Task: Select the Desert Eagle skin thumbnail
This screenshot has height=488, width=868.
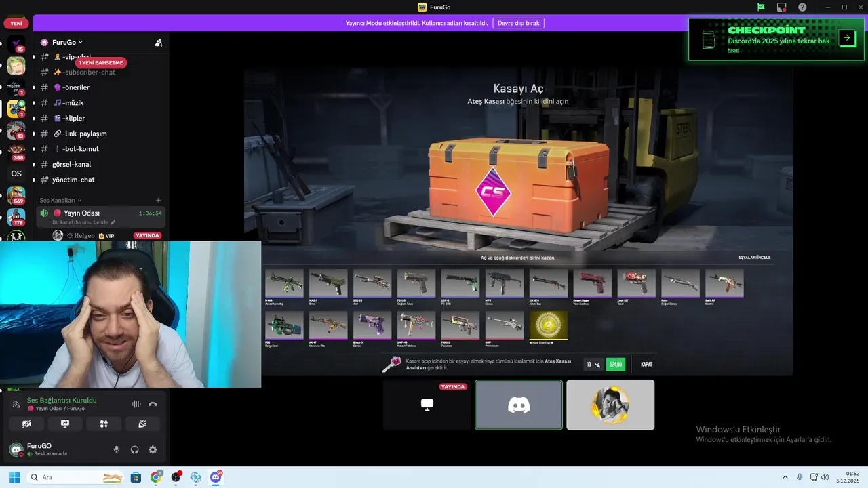Action: pos(592,283)
